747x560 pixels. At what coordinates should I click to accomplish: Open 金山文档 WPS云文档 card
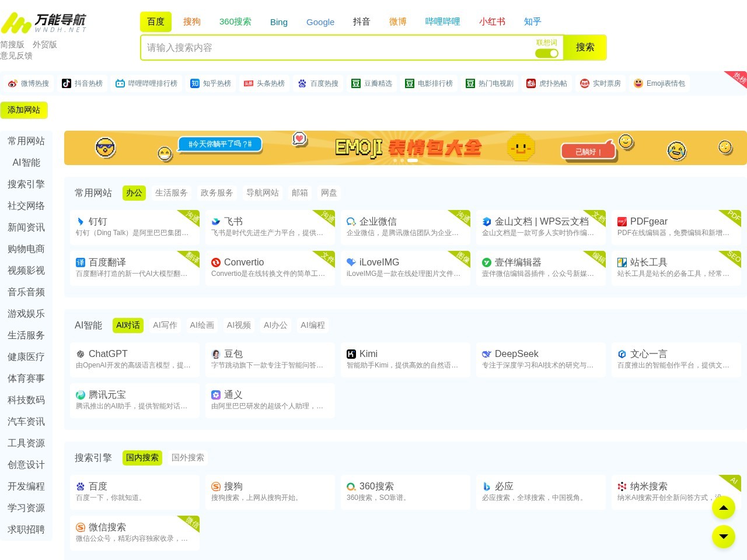tap(541, 227)
